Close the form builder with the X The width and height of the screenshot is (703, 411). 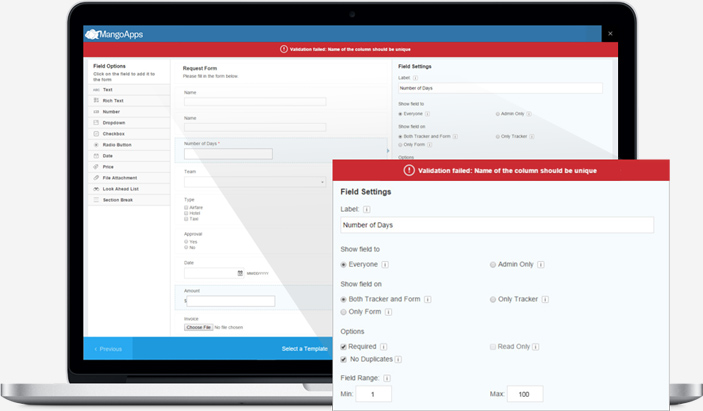click(x=610, y=34)
